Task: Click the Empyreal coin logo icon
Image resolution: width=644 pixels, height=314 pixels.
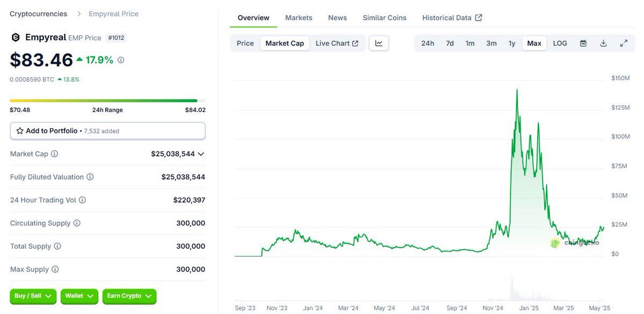Action: (x=16, y=38)
